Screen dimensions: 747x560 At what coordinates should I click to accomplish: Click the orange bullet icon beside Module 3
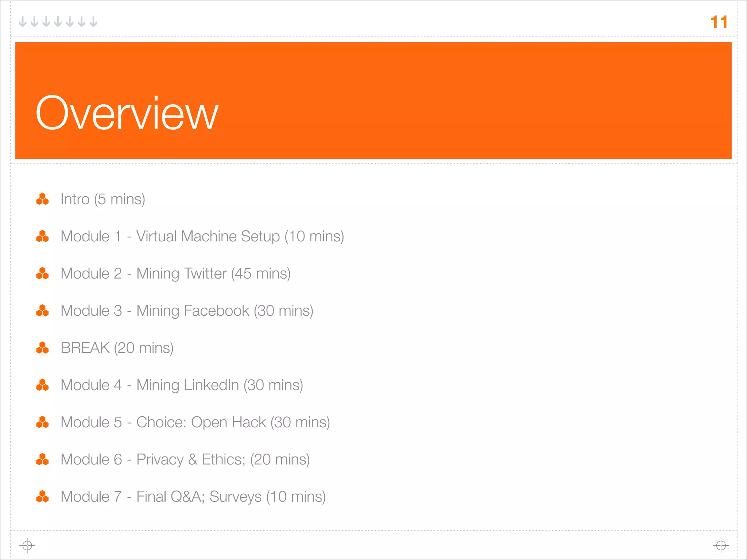(42, 311)
